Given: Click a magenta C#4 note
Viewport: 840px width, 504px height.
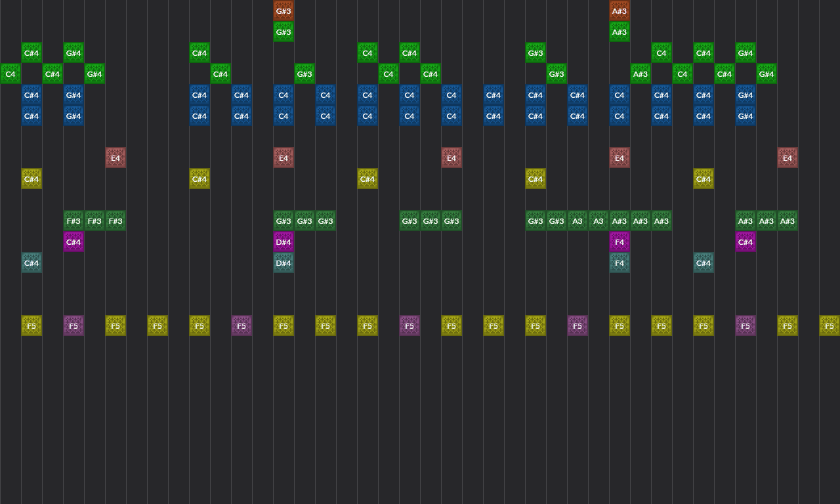Looking at the screenshot, I should (73, 241).
